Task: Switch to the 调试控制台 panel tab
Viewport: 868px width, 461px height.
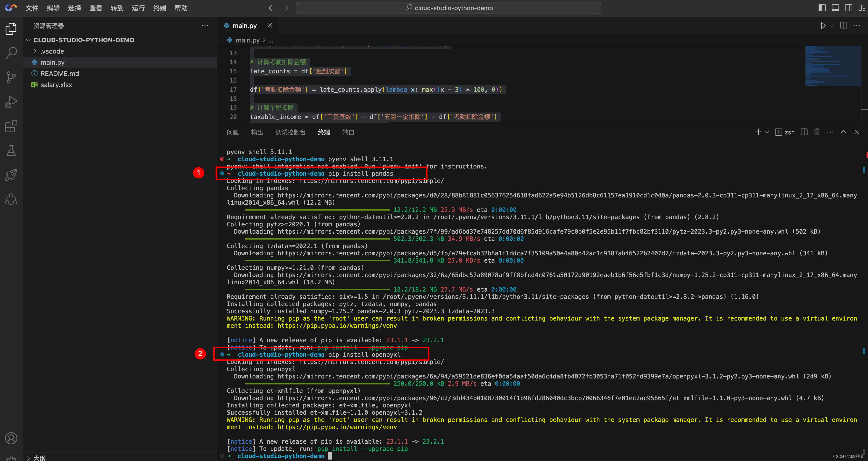Action: pos(291,132)
